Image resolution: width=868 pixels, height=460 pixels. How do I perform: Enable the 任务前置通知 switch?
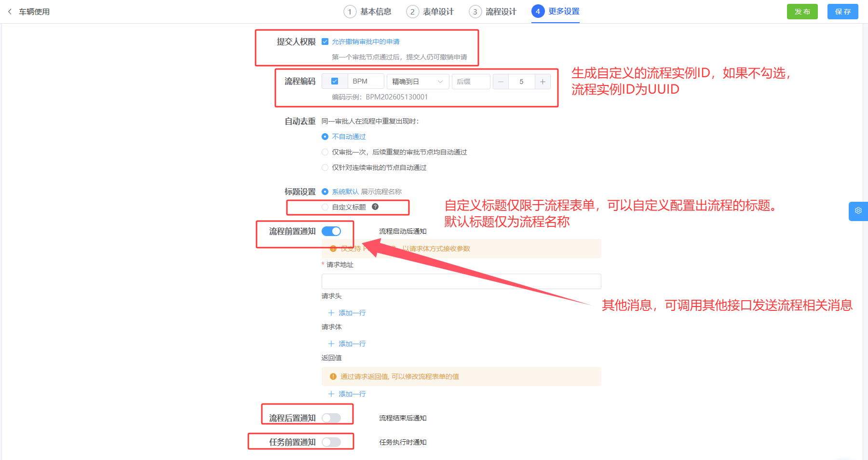point(331,442)
